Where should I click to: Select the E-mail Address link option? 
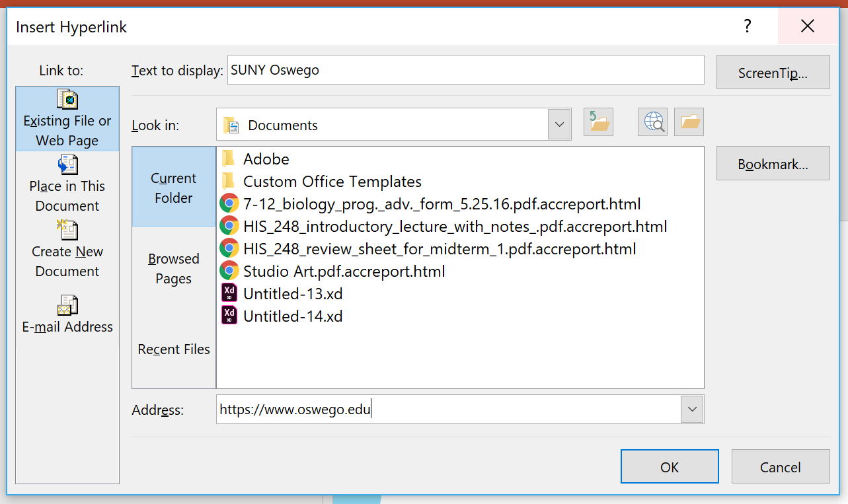click(67, 314)
